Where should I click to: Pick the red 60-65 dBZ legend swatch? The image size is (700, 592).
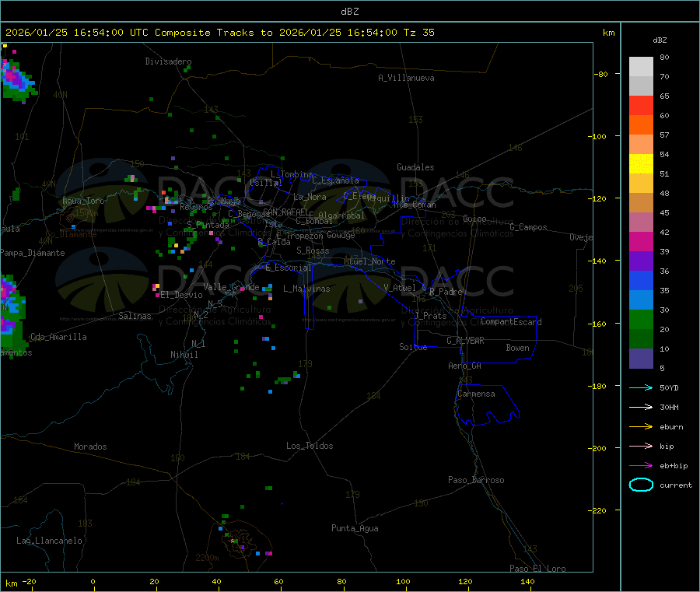641,105
